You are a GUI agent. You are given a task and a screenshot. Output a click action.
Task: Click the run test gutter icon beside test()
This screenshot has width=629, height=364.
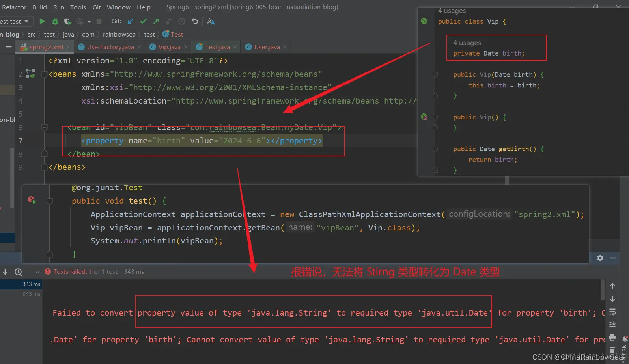tap(32, 201)
